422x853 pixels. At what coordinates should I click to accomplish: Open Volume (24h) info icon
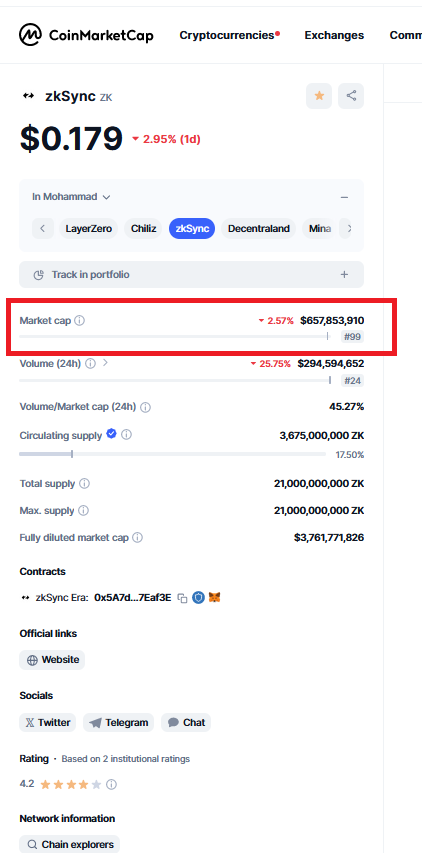[90, 363]
